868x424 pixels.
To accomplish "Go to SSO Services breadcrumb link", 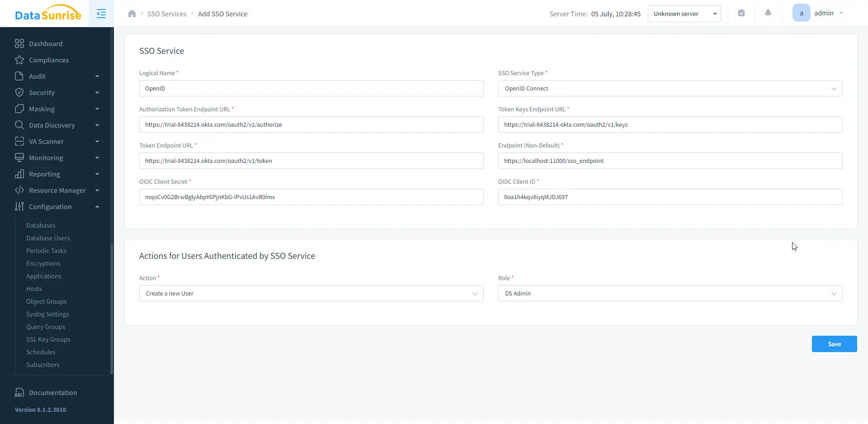I will [166, 14].
